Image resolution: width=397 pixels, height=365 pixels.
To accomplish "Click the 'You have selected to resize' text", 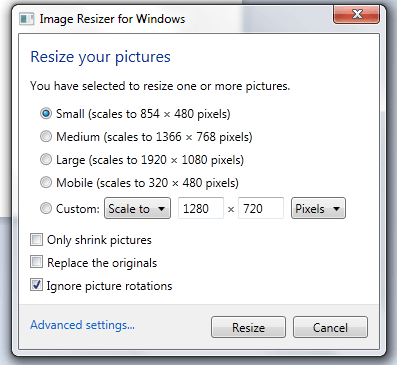I will tap(160, 86).
